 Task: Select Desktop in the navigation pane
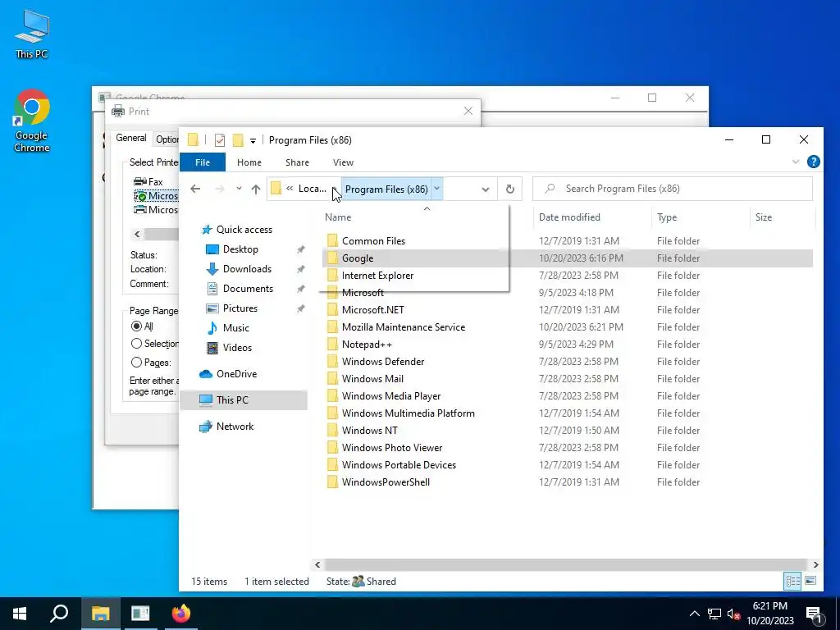(240, 249)
